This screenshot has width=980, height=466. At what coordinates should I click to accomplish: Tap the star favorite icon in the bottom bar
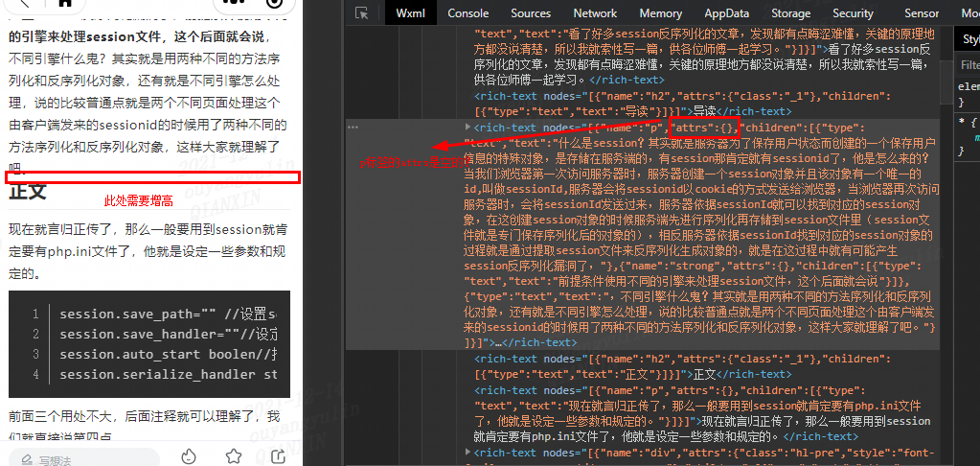click(x=234, y=456)
